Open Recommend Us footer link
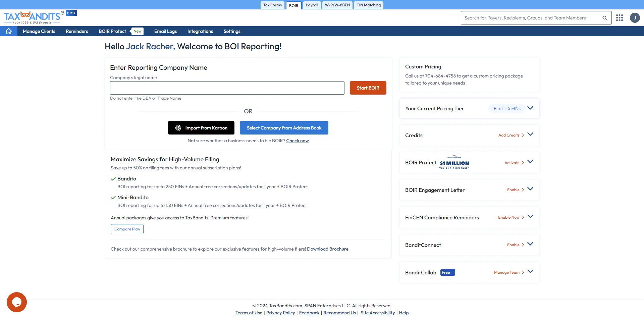The width and height of the screenshot is (644, 319). coord(339,313)
